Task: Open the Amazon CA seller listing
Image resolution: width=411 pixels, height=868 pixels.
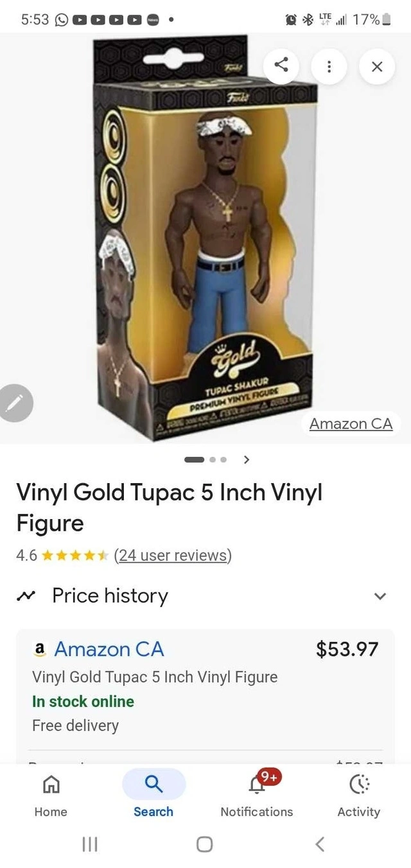Action: pyautogui.click(x=109, y=649)
